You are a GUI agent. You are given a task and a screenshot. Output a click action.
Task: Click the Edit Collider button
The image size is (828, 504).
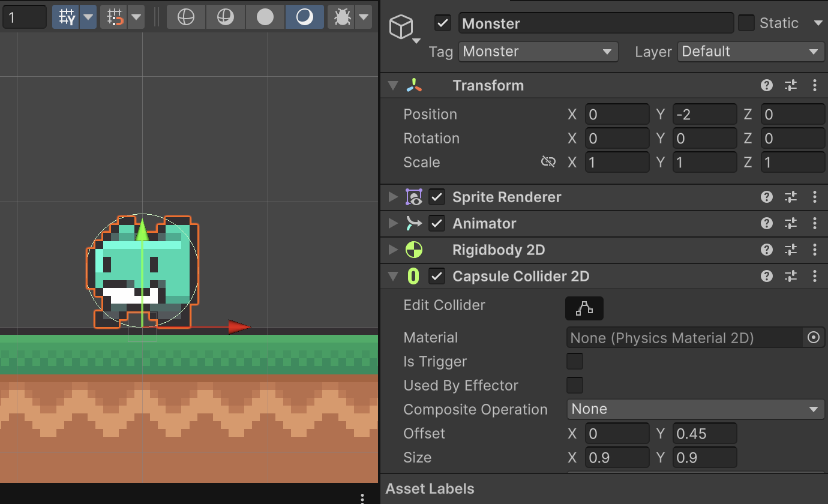click(x=584, y=308)
